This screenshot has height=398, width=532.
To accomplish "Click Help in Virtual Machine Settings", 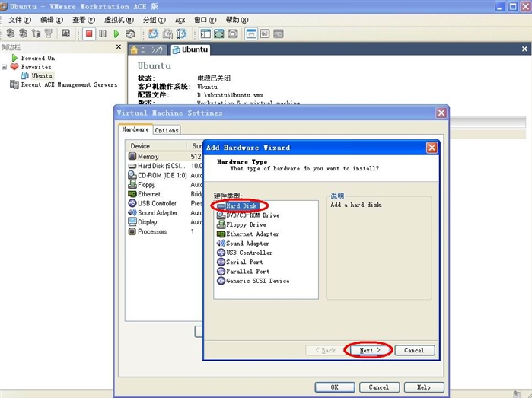I will coord(424,387).
